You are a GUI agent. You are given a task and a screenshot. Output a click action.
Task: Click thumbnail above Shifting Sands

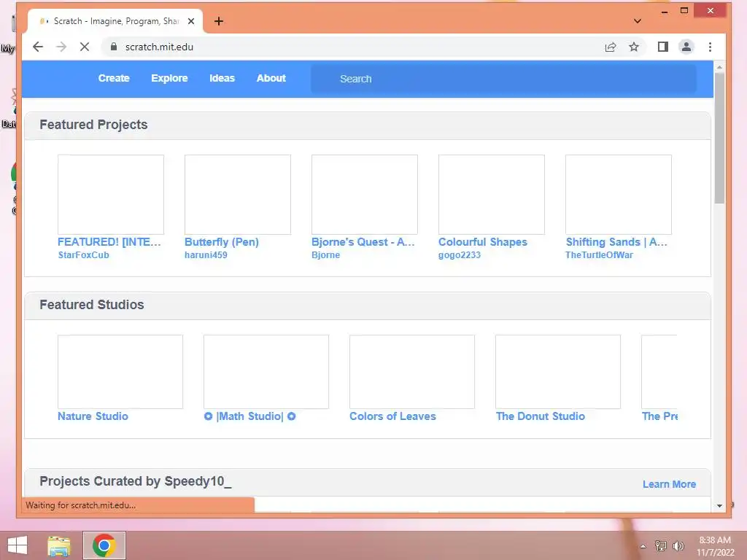619,194
